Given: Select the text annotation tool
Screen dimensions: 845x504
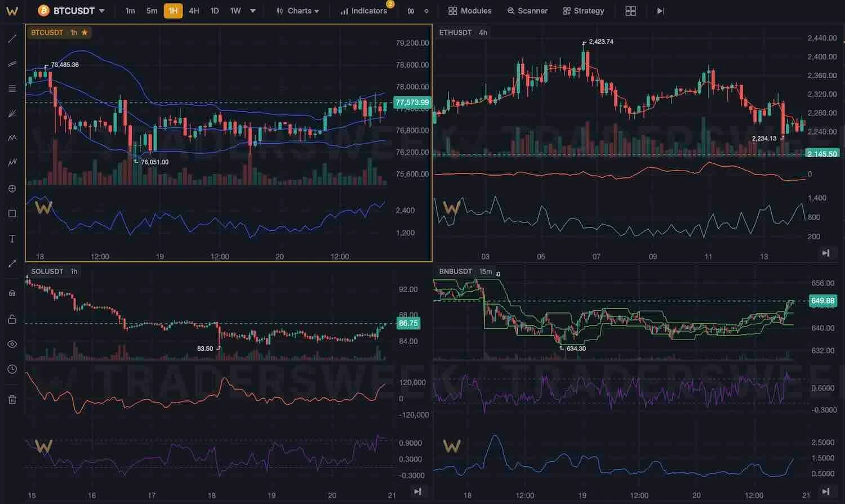Looking at the screenshot, I should 12,239.
